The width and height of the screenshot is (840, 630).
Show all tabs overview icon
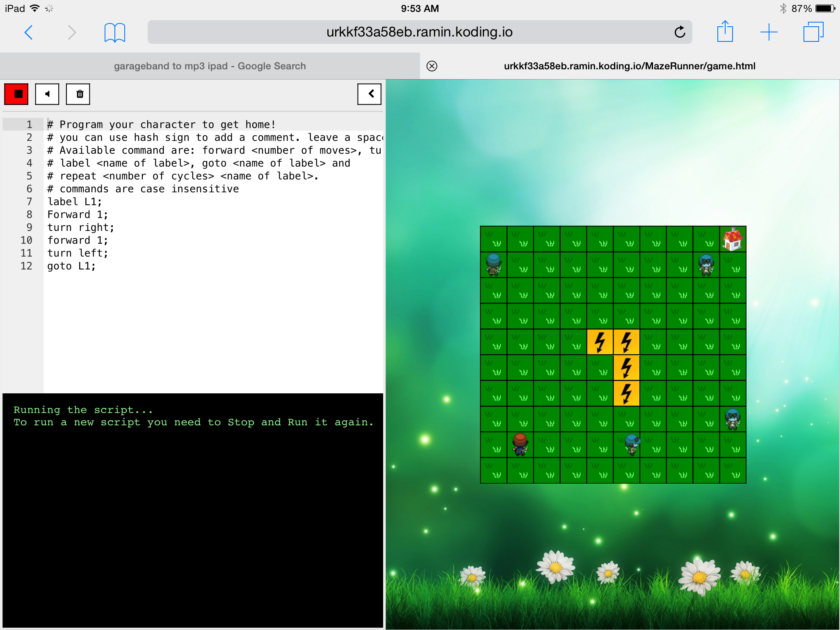tap(813, 32)
